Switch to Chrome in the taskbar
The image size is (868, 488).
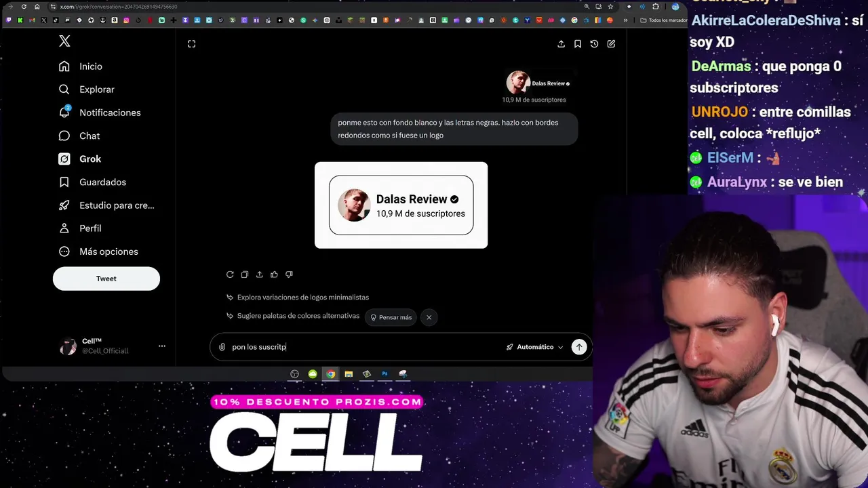pos(330,374)
